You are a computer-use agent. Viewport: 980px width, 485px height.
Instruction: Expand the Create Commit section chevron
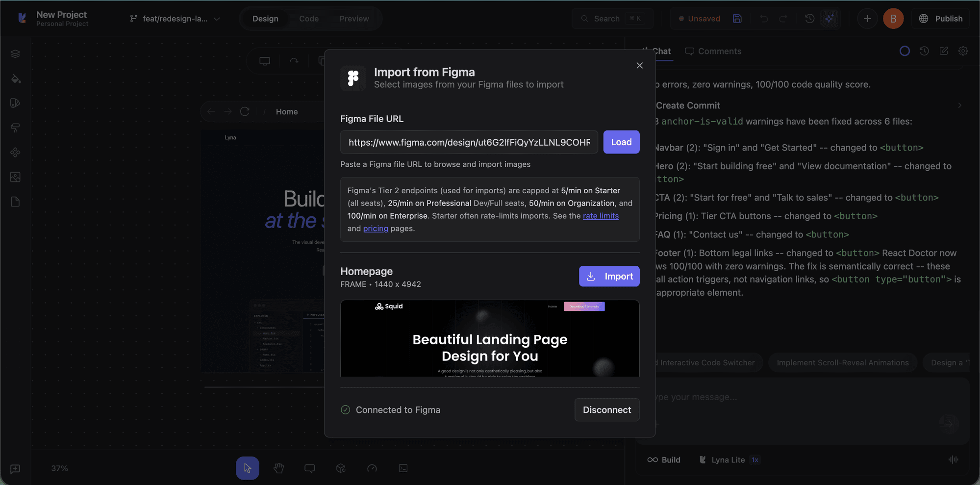point(959,105)
